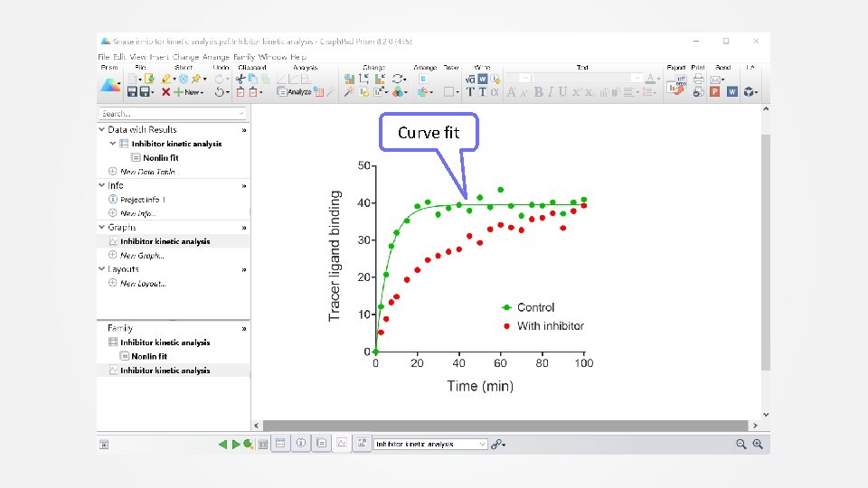Viewport: 868px width, 488px height.
Task: Click the Prism logo button
Action: click(x=110, y=85)
